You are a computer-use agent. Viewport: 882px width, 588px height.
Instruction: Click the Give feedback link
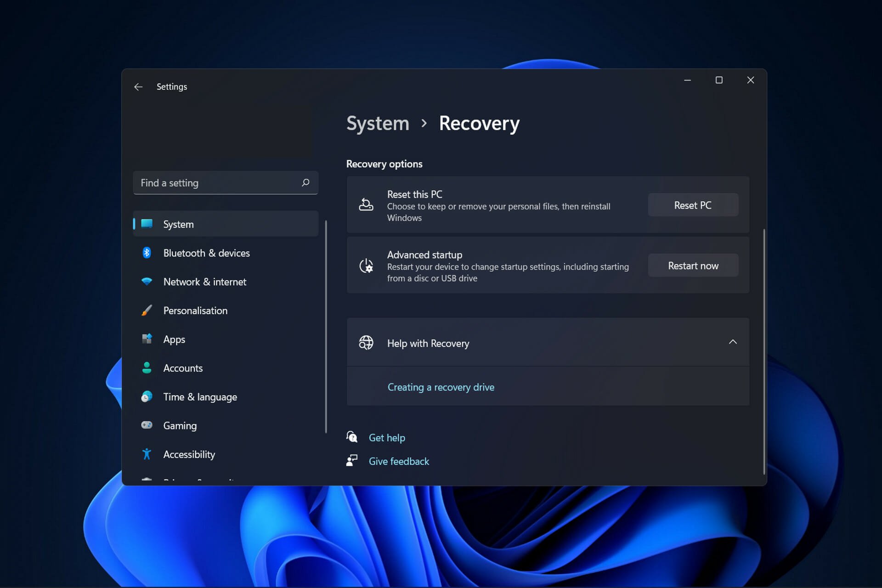tap(399, 461)
